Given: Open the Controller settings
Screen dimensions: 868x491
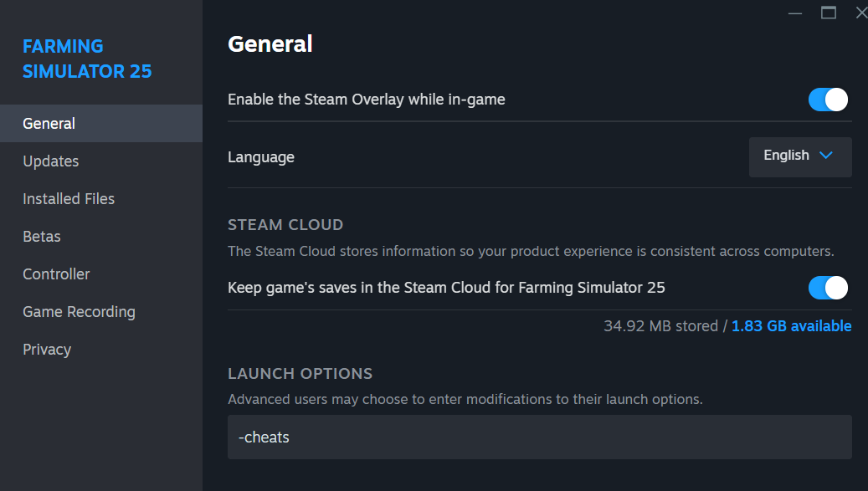Looking at the screenshot, I should point(56,274).
